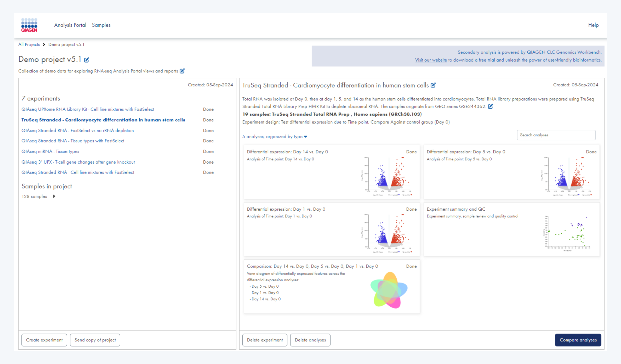Expand the 128 samples list arrow
This screenshot has height=364, width=621.
tap(54, 196)
